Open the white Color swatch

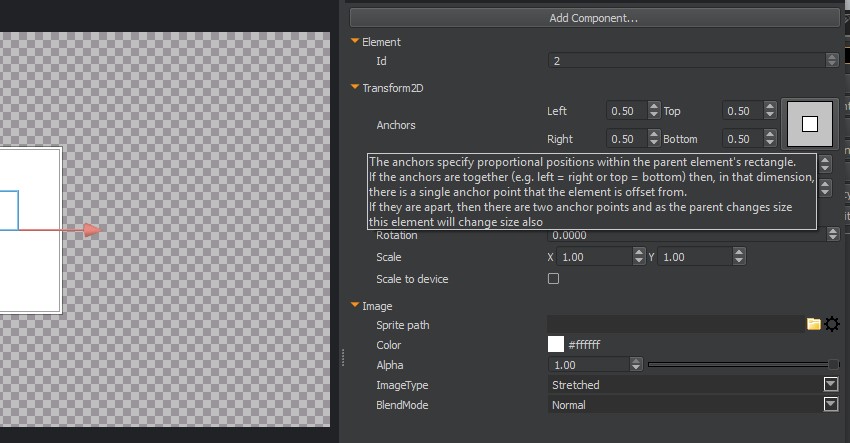[556, 344]
